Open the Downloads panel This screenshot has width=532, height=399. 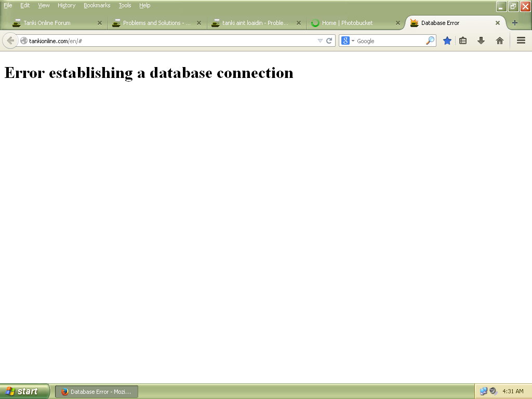[x=481, y=41]
